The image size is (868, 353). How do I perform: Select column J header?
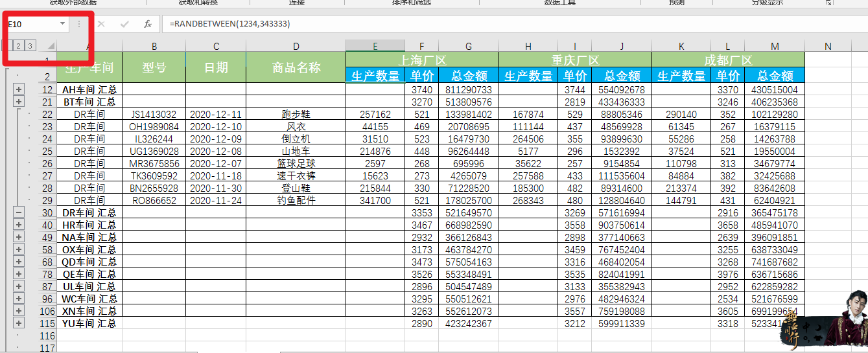pos(622,46)
